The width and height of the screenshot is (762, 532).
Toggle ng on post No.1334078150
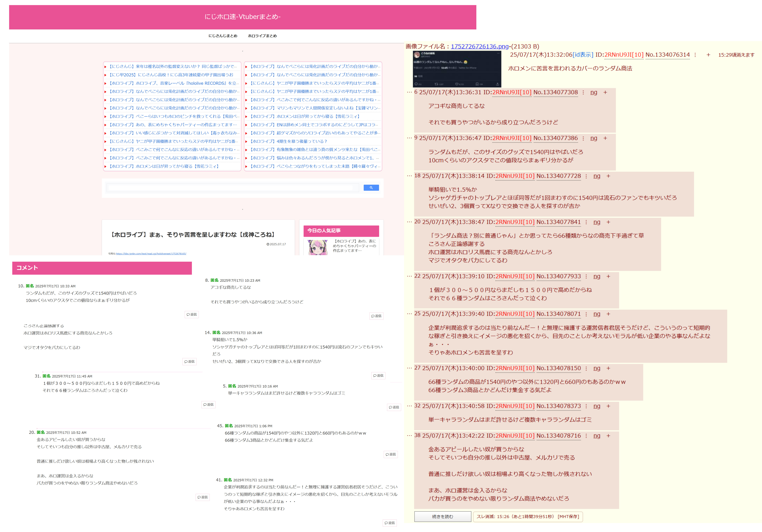pos(597,369)
